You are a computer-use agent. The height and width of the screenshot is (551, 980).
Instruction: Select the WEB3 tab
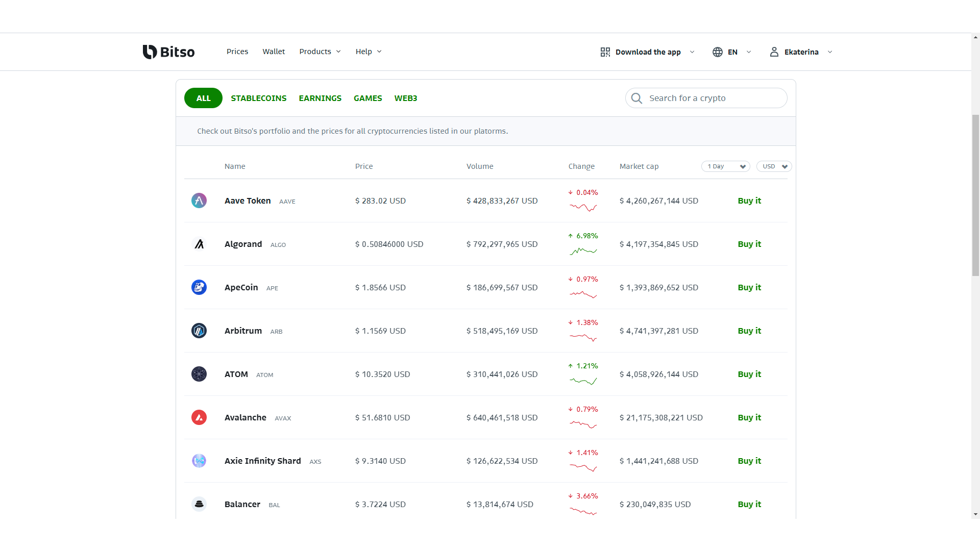pos(406,98)
